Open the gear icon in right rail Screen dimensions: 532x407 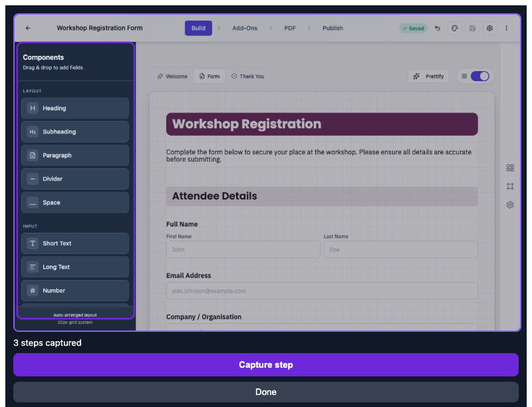pyautogui.click(x=510, y=205)
